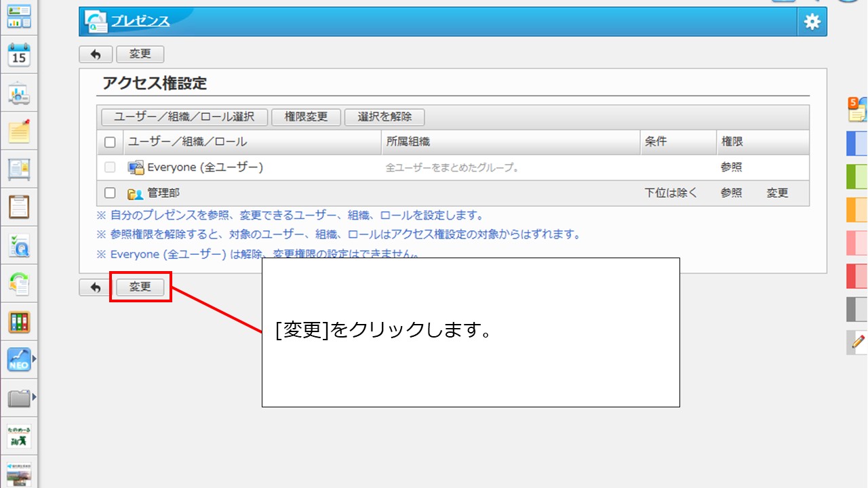Select the blue sticky note color

point(857,144)
